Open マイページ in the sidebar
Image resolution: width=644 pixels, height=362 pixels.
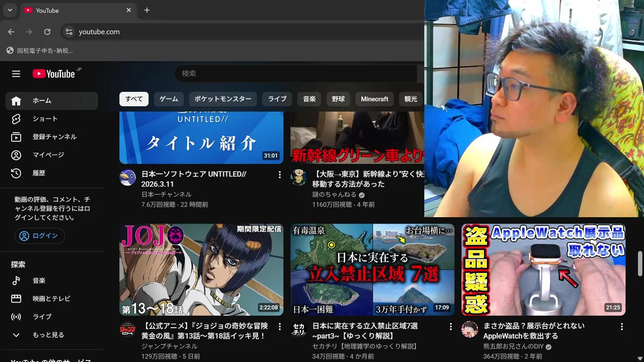tap(52, 155)
